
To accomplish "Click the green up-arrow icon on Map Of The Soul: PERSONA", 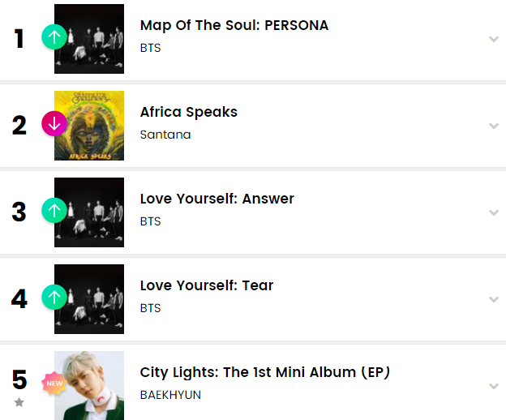I will (x=54, y=37).
